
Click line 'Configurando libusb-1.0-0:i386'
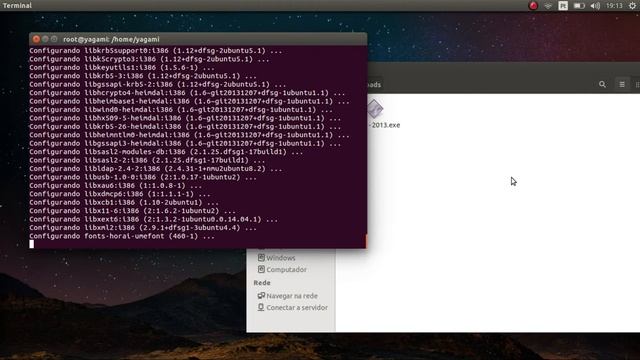tap(143, 177)
